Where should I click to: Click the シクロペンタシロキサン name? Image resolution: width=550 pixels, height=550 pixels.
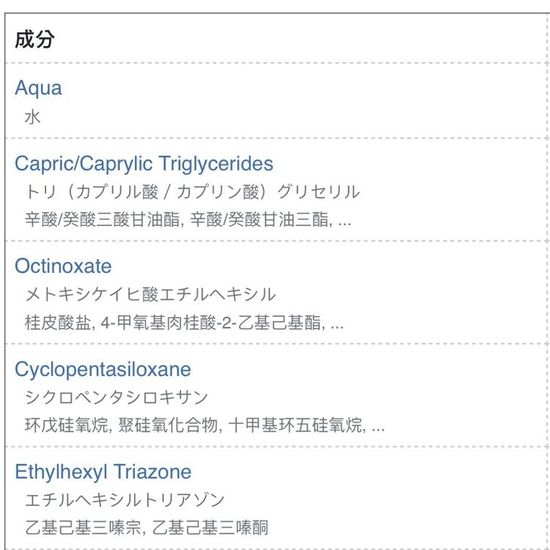click(x=116, y=397)
